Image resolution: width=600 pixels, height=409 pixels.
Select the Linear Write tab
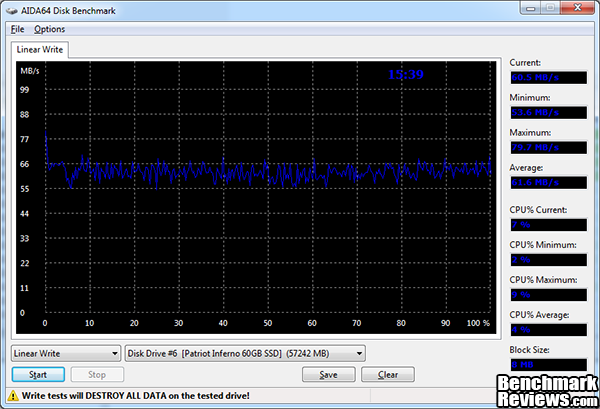tap(40, 50)
